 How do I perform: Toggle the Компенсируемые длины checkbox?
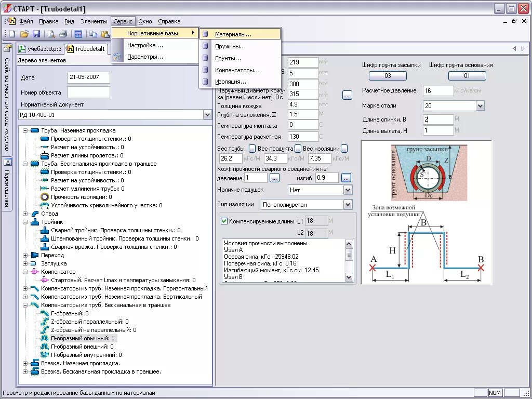(224, 221)
